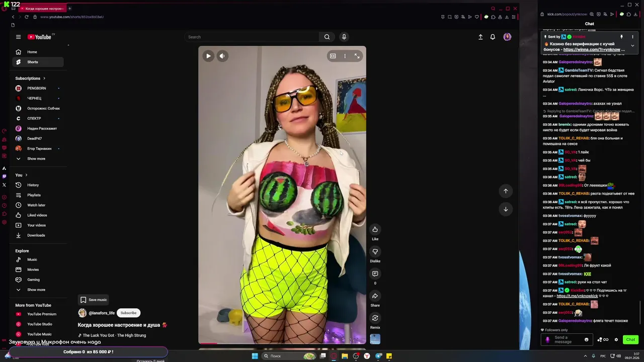The width and height of the screenshot is (644, 362).
Task: Open Watch later list
Action: tap(38, 205)
